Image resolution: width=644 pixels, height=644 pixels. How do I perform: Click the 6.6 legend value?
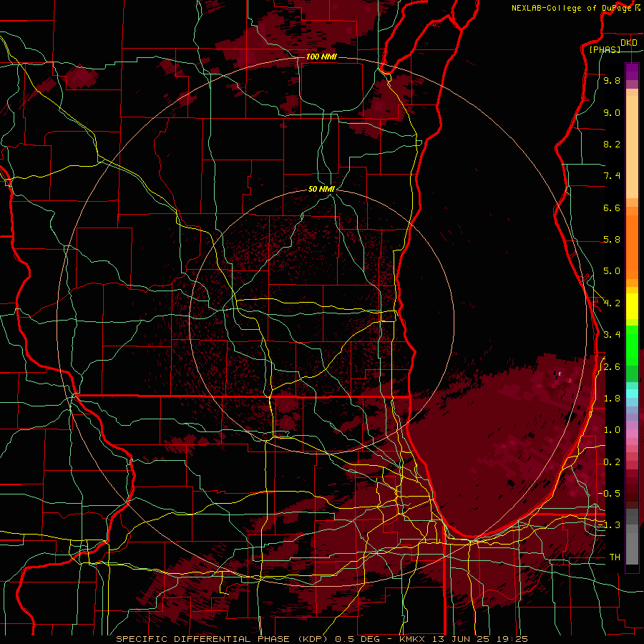click(x=612, y=208)
